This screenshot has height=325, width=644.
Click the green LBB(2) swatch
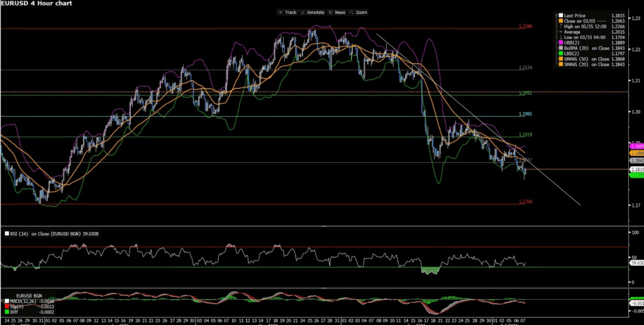coord(561,53)
